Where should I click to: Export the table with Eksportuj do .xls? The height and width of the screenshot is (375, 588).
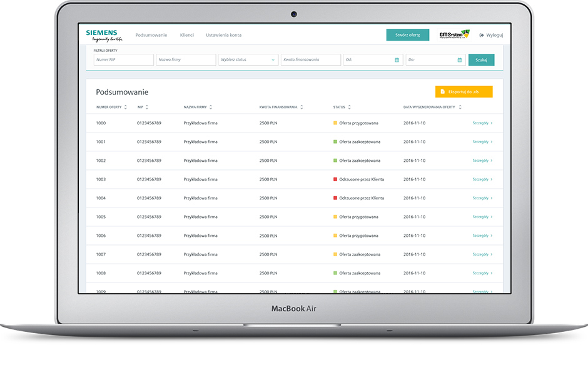[x=464, y=92]
